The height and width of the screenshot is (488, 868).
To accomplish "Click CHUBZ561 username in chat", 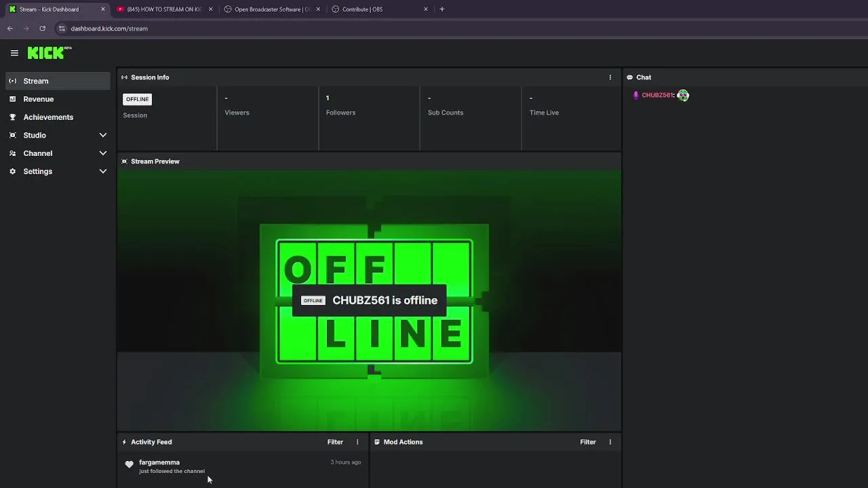I will click(657, 96).
